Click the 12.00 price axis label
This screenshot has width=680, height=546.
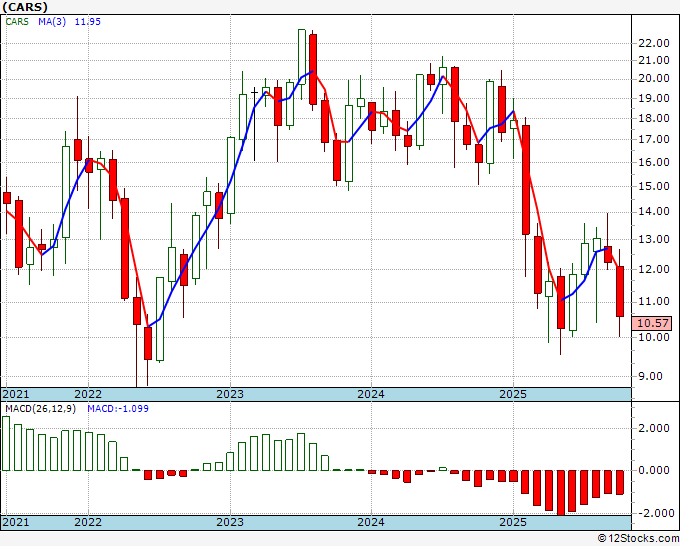[654, 269]
